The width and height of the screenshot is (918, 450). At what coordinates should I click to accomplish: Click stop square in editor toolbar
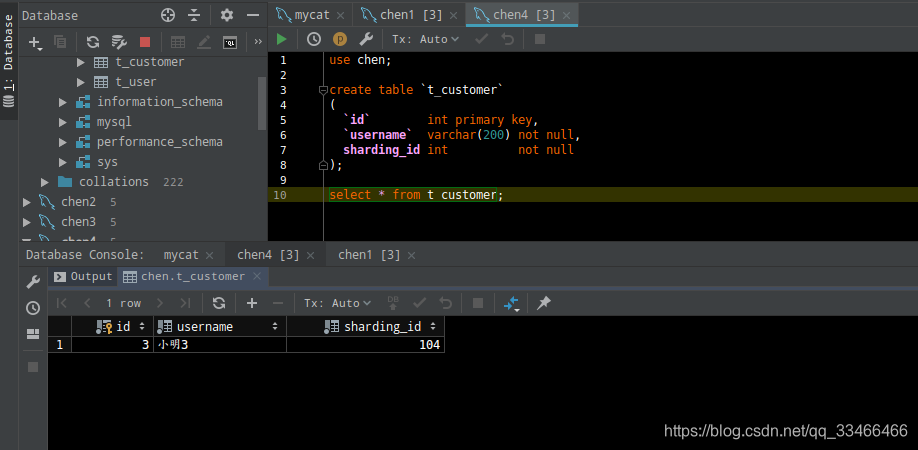[540, 39]
